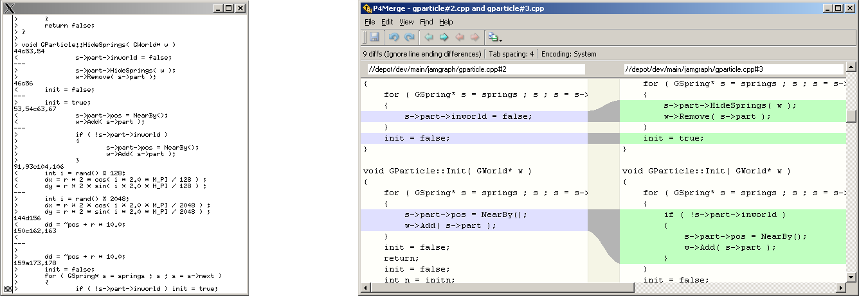Image resolution: width=868 pixels, height=296 pixels.
Task: Click the P4Merge title bar app icon
Action: coord(367,8)
